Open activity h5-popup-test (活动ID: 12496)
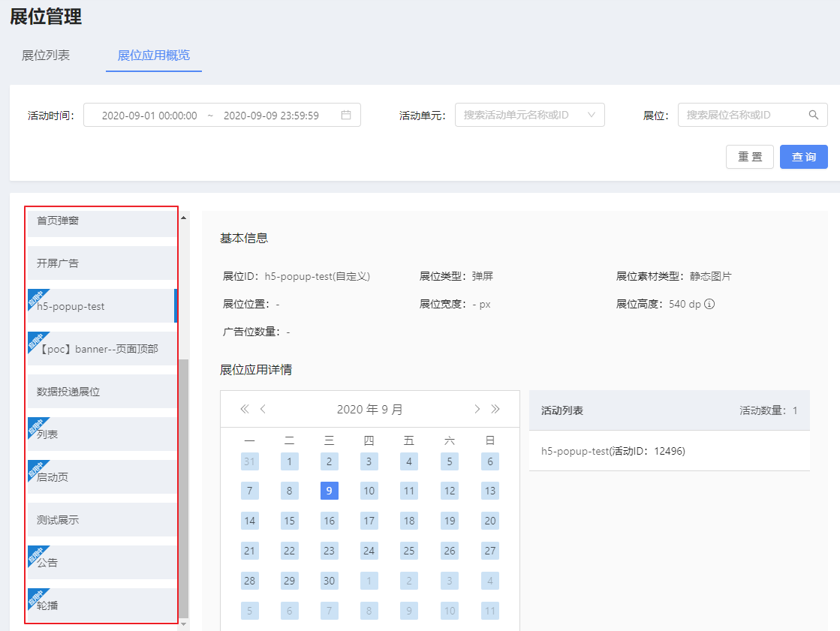The width and height of the screenshot is (840, 631). (613, 451)
